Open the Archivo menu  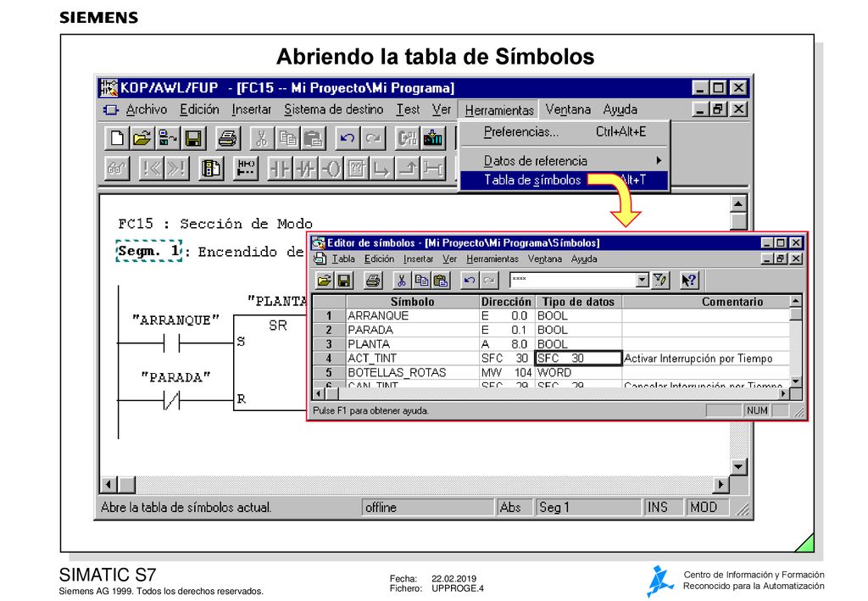tap(146, 109)
